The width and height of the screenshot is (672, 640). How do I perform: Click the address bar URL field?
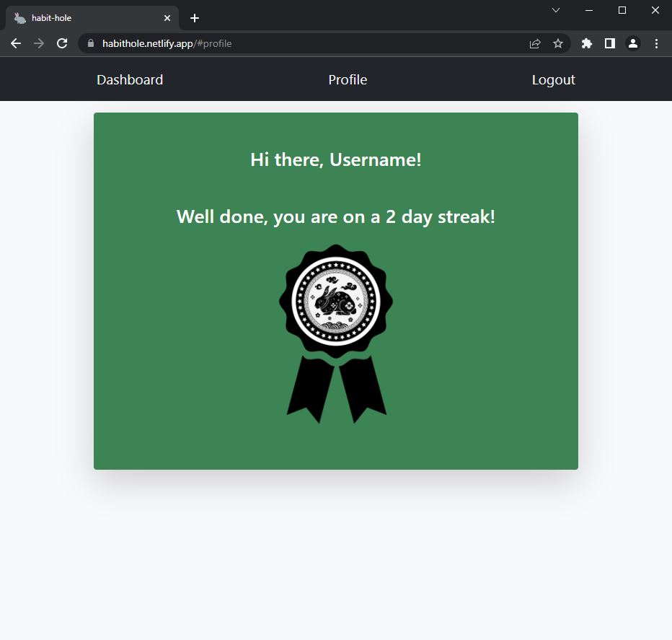click(310, 43)
